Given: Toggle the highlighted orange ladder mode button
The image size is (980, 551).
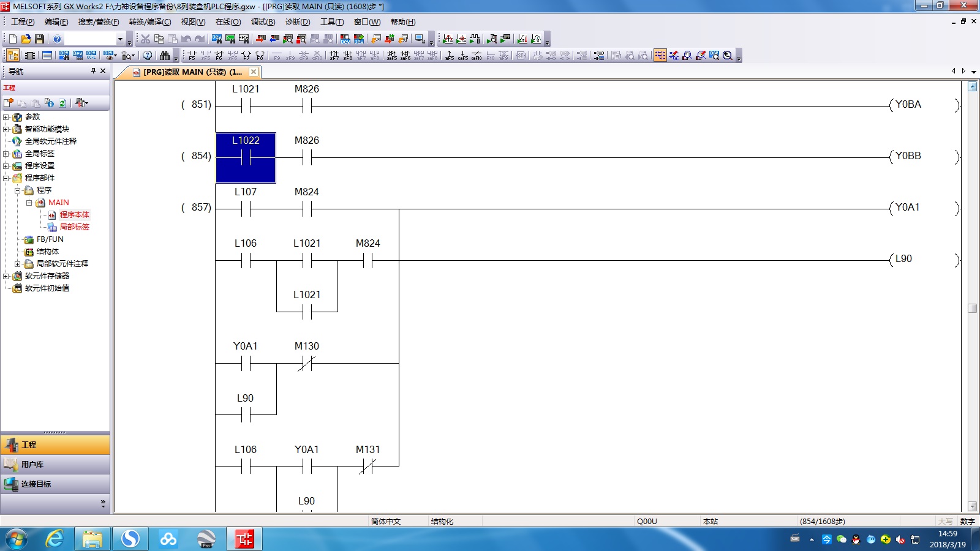Looking at the screenshot, I should click(x=660, y=56).
